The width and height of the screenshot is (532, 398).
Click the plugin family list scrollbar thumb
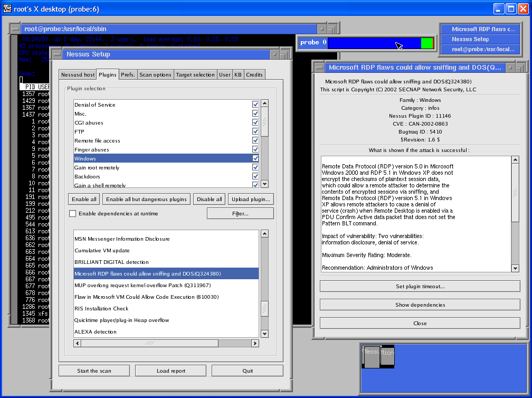click(264, 122)
